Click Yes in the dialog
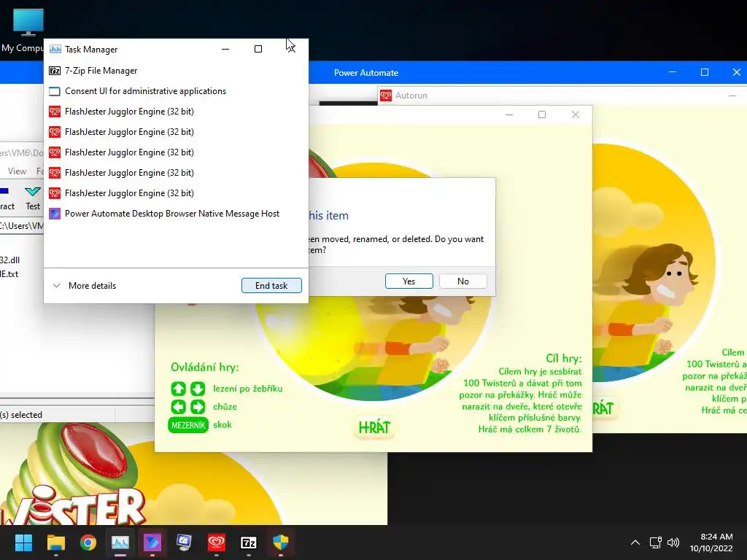 (409, 281)
